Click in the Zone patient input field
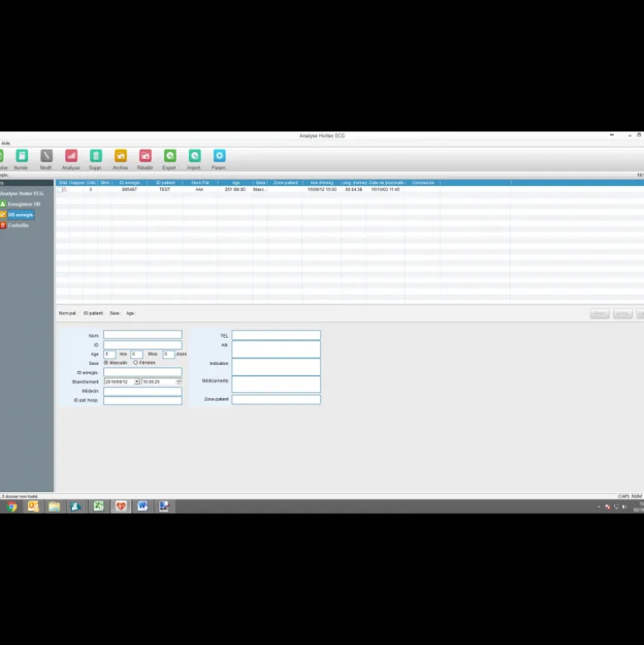 pos(276,400)
